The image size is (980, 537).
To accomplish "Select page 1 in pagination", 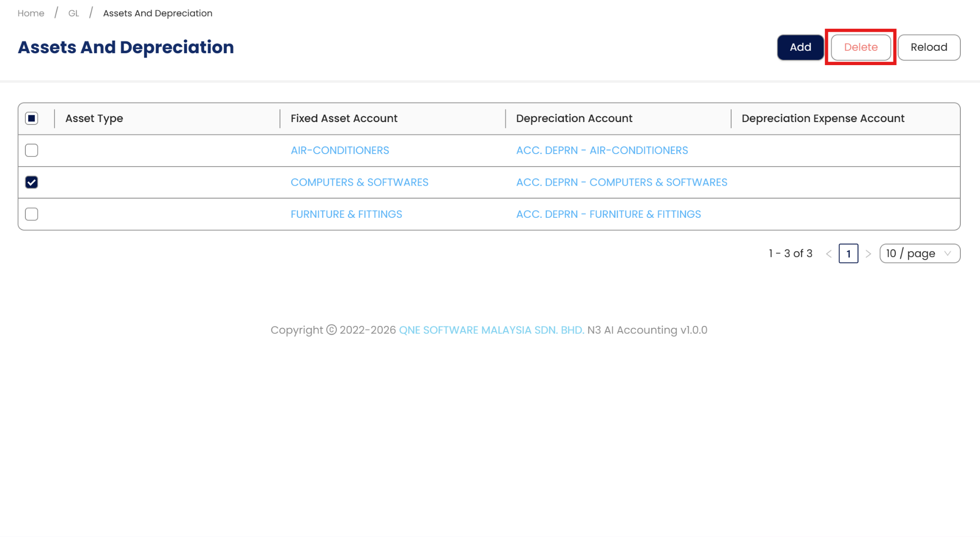I will (x=848, y=254).
